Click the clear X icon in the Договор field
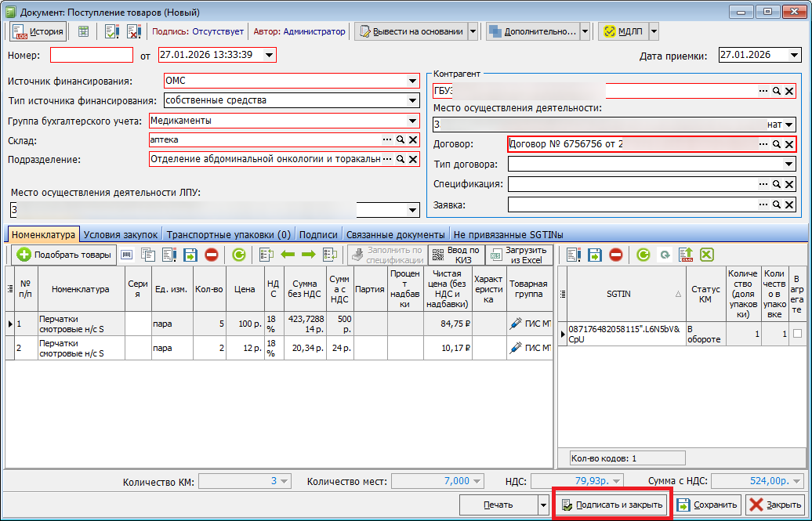 click(789, 144)
